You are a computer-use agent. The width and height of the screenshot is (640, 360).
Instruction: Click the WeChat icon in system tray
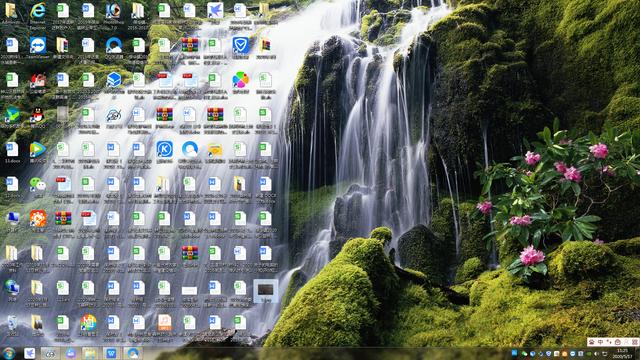(x=524, y=354)
